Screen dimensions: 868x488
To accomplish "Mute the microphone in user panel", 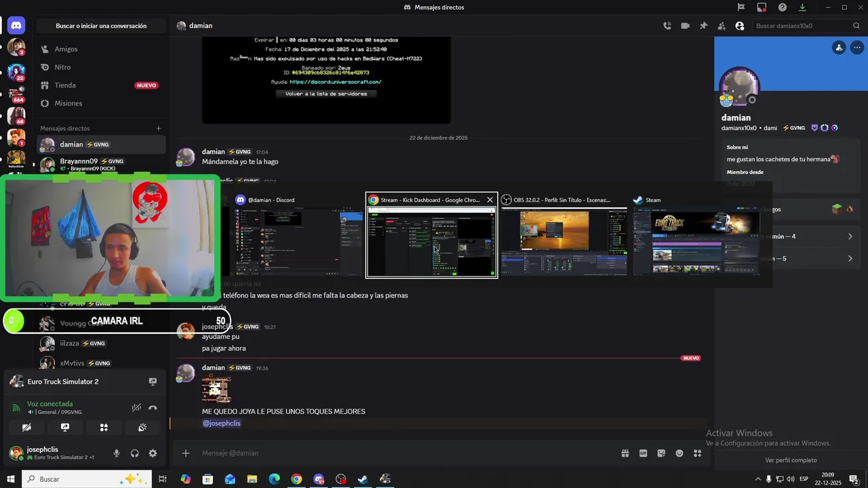I will point(117,453).
